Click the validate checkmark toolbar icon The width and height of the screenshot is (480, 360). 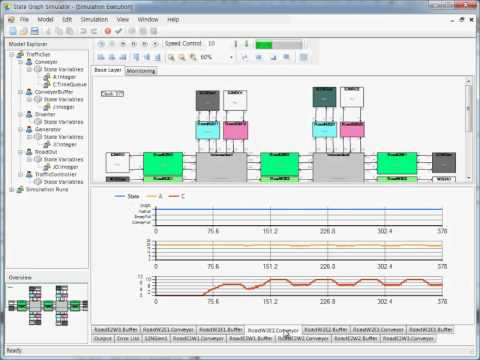(118, 31)
